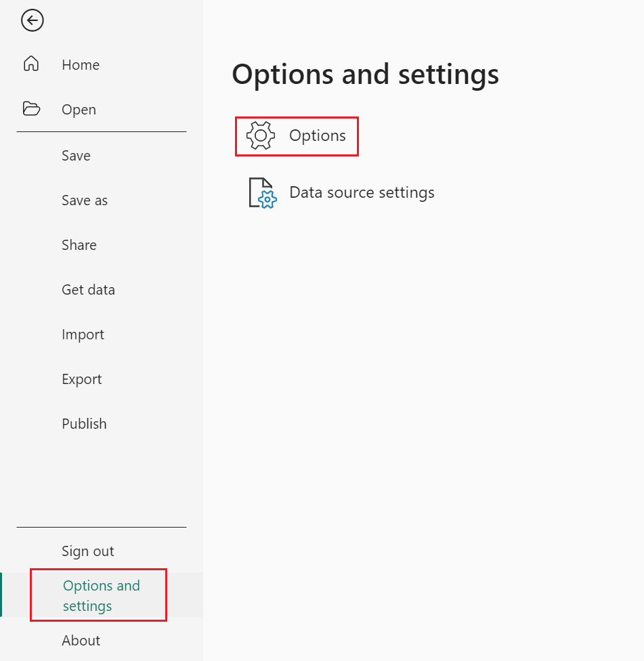Select Get data
This screenshot has height=661, width=644.
[x=88, y=289]
